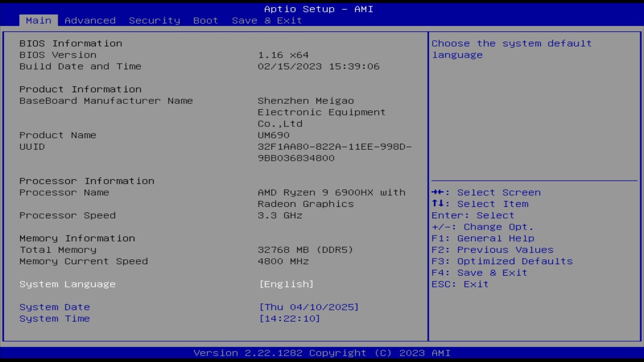Switch to the Main tab
This screenshot has width=644, height=362.
pos(39,20)
